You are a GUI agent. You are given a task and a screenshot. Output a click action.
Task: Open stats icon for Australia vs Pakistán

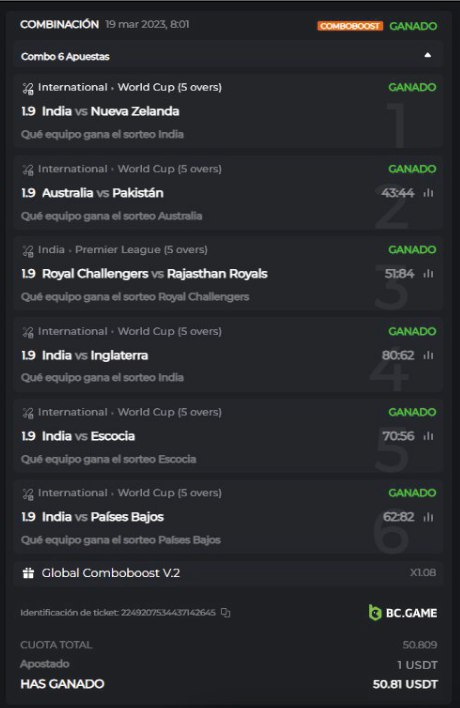point(428,193)
